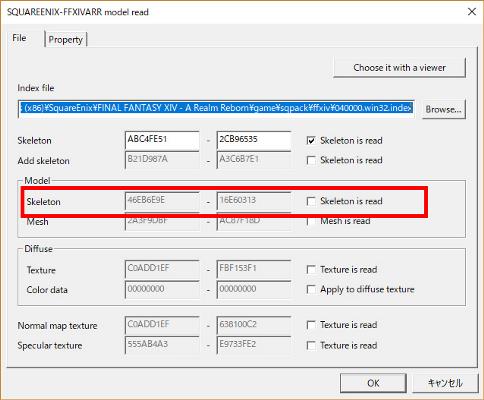484x400 pixels.
Task: Enable Add skeleton's Skeleton is read checkbox
Action: tap(311, 160)
